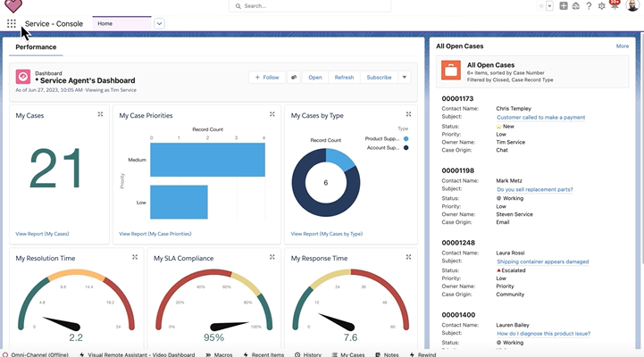Open Omni-Channel (Offline) utility
Image resolution: width=644 pixels, height=357 pixels.
pyautogui.click(x=36, y=354)
